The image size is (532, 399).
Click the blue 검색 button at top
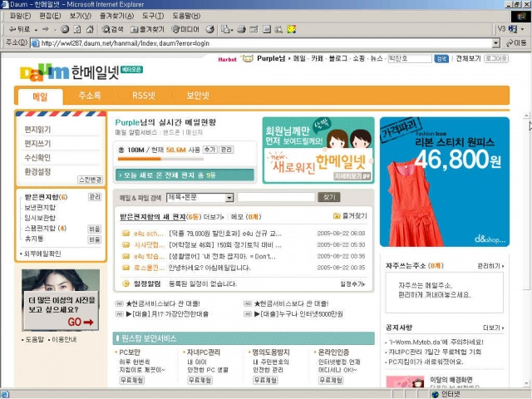click(441, 59)
